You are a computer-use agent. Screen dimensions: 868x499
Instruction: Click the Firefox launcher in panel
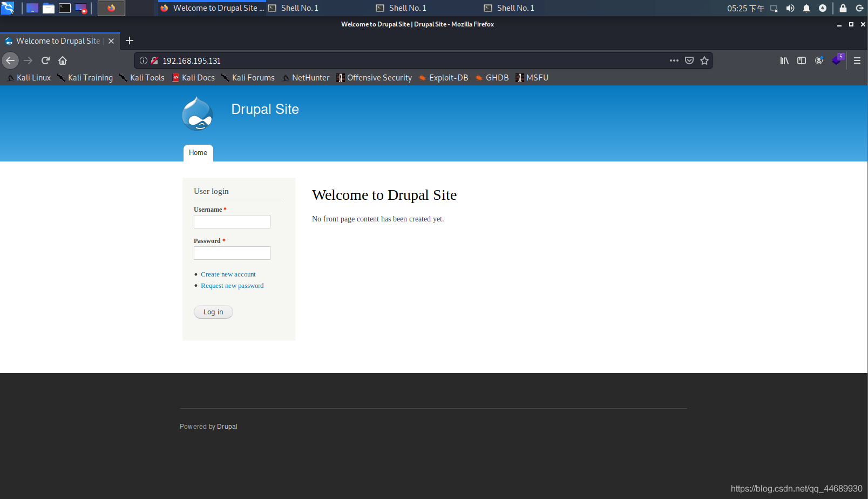click(111, 8)
